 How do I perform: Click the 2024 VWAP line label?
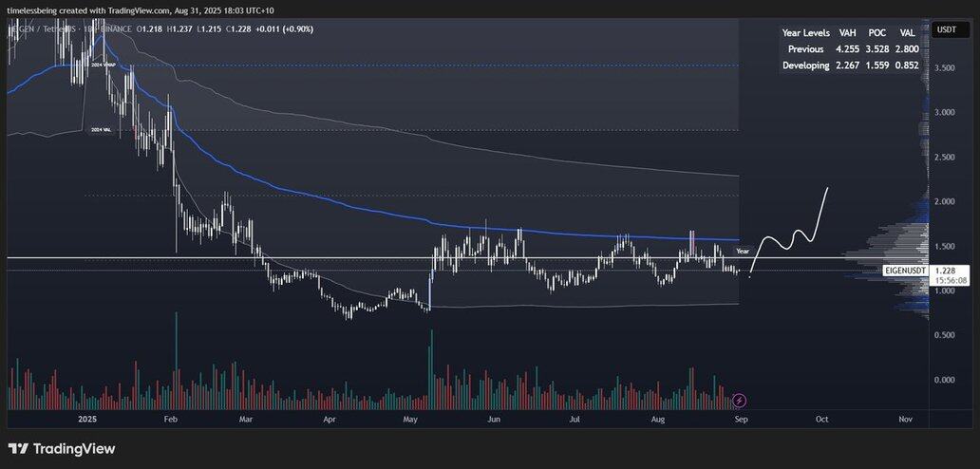click(102, 65)
